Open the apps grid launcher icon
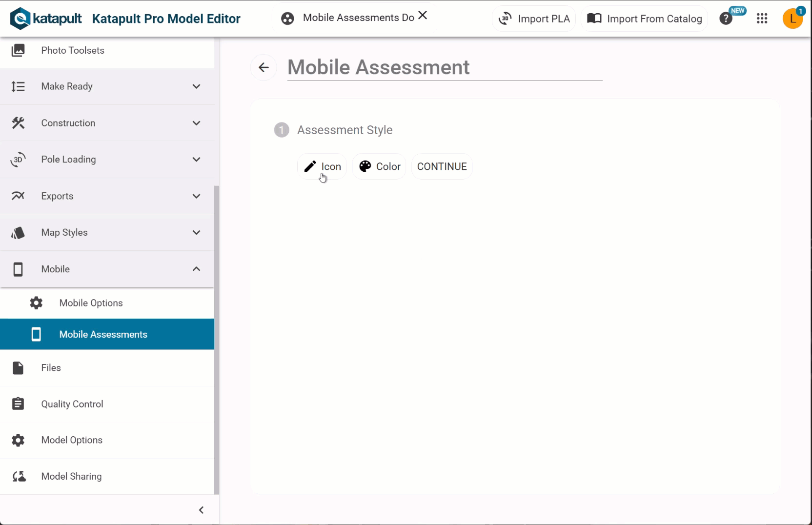This screenshot has width=812, height=525. click(762, 19)
